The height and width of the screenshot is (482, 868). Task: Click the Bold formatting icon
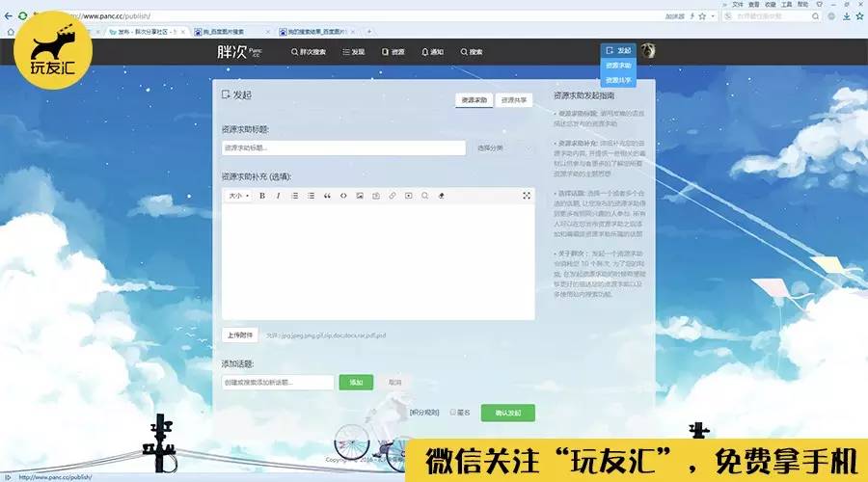(x=262, y=196)
